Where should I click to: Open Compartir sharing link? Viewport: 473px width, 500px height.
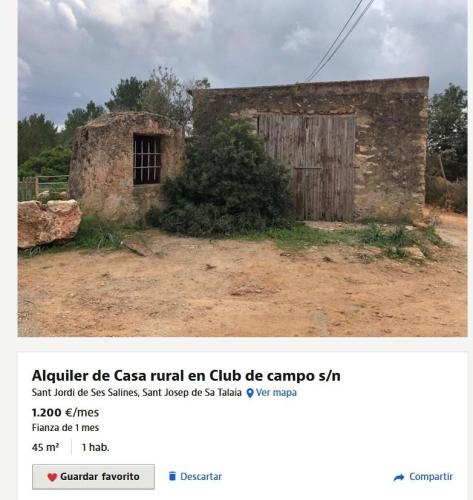point(431,477)
